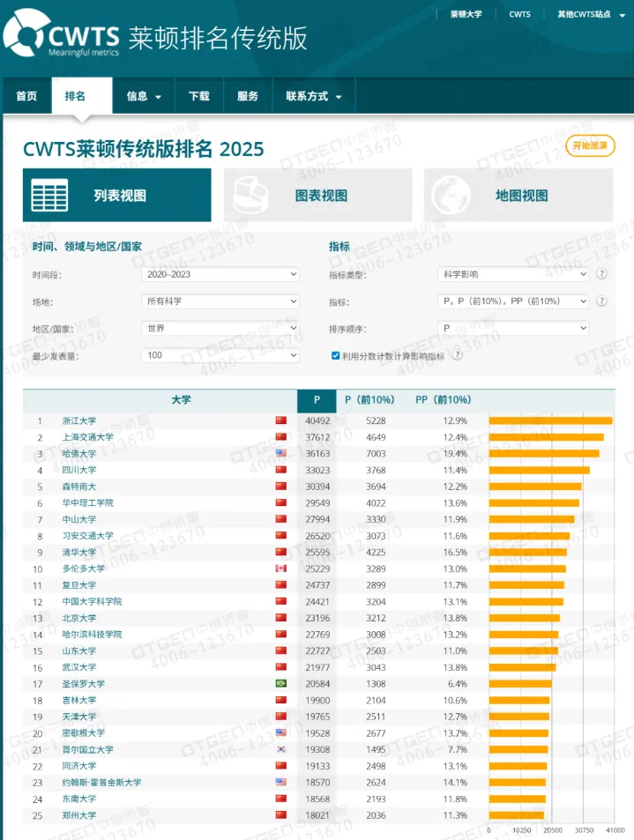Click the China flag for 郑州大学
634x840 pixels.
coord(280,815)
